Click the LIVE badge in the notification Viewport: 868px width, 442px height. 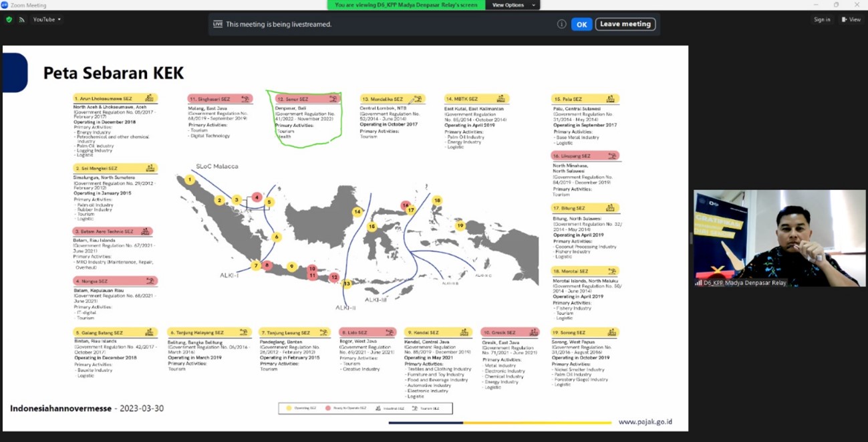tap(217, 24)
